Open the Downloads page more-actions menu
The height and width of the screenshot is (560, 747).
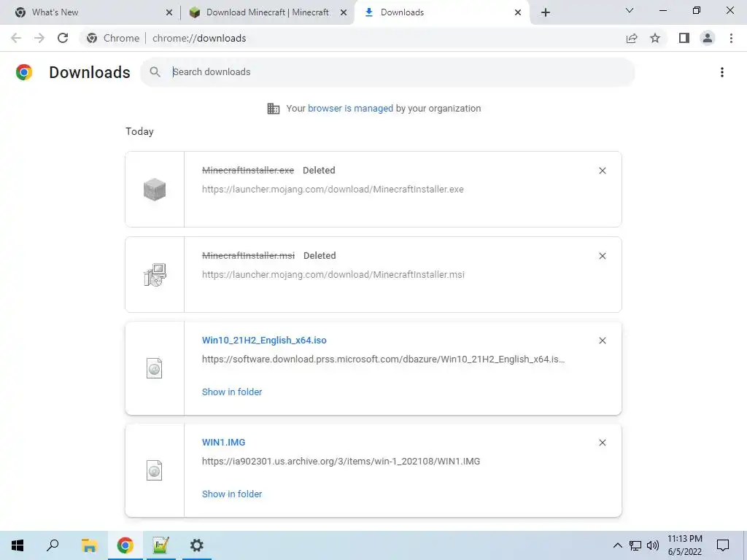[x=722, y=72]
